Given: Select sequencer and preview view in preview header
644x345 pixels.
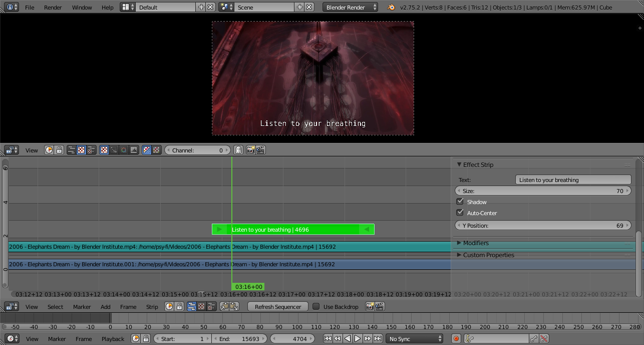Looking at the screenshot, I should (91, 150).
